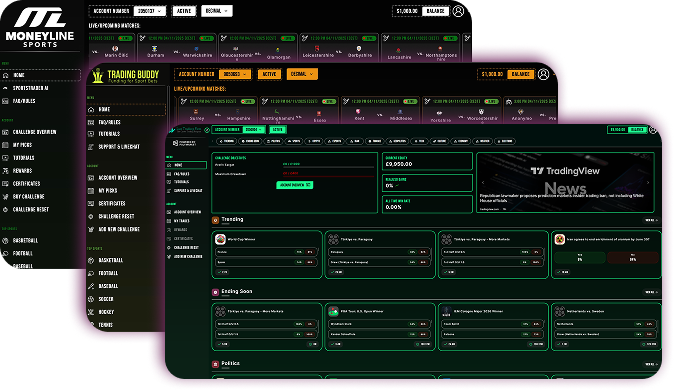Open Moneyline Sports profile avatar icon

458,11
